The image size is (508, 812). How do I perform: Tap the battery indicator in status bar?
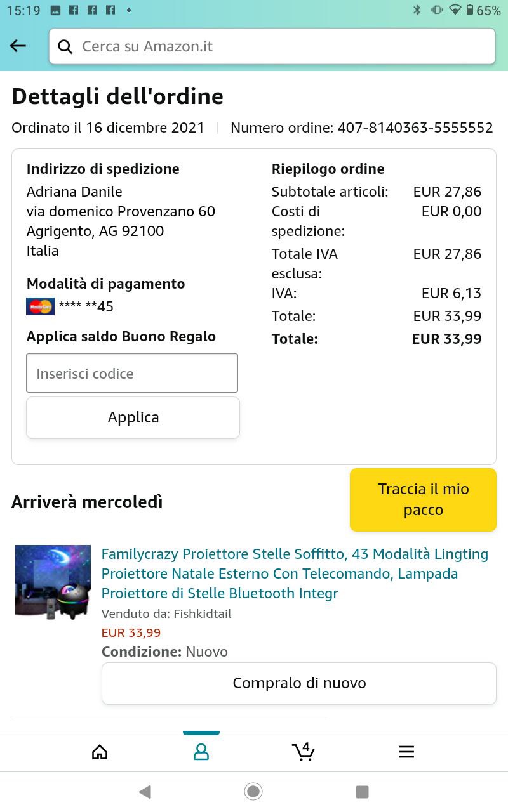[470, 10]
